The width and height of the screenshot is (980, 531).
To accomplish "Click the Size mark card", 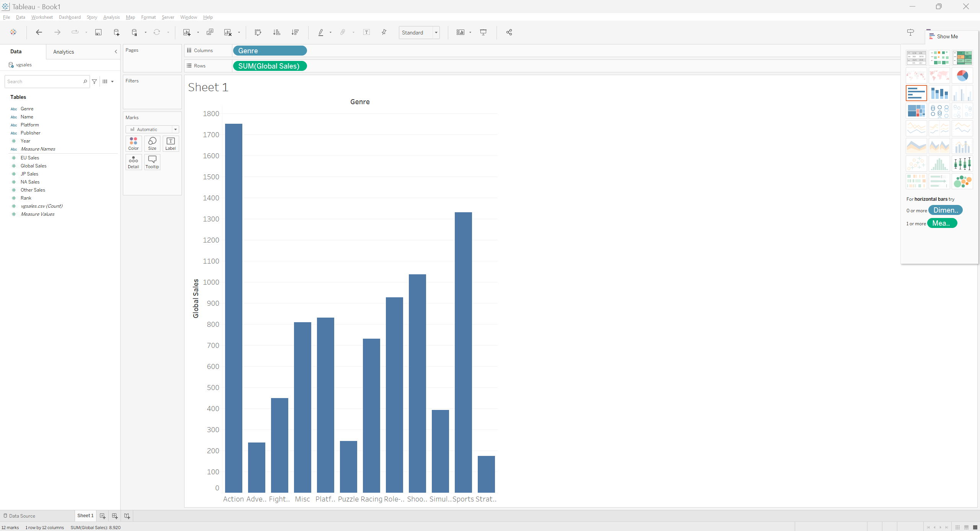I will pos(152,144).
